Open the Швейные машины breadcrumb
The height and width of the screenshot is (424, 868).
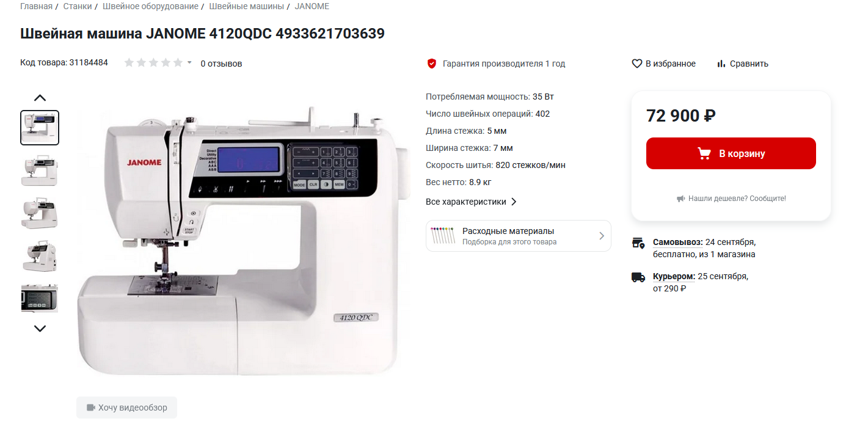[x=246, y=6]
